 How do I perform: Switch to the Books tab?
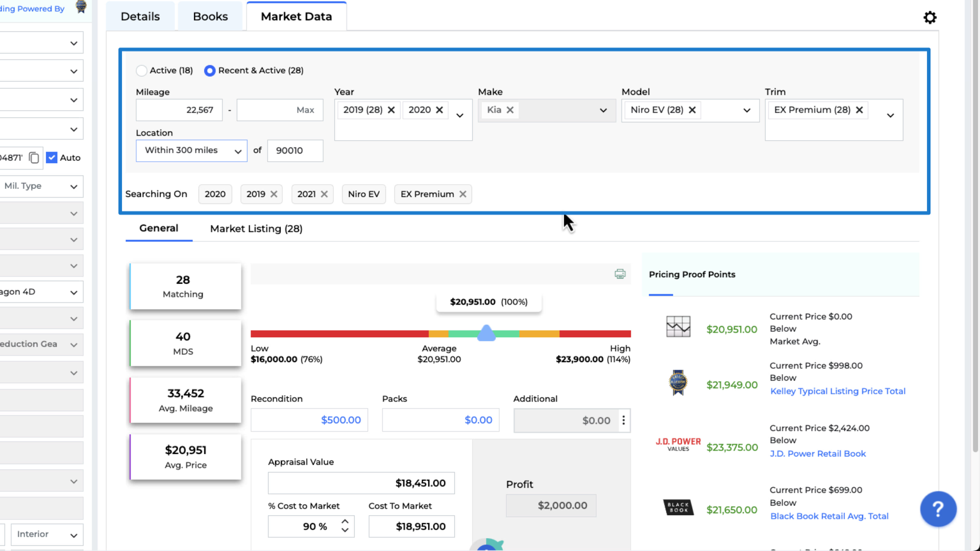click(x=210, y=16)
